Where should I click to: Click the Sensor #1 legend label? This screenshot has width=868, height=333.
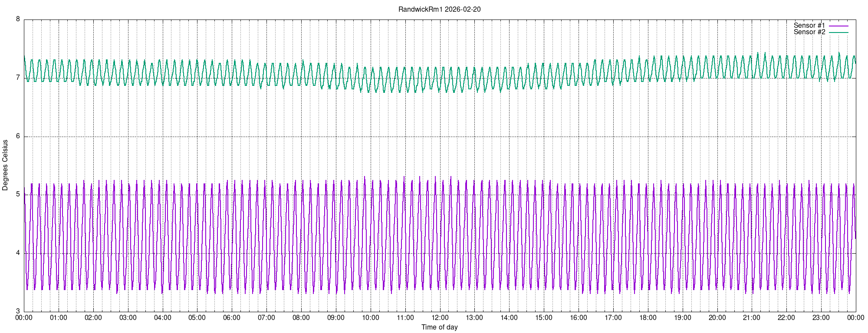(809, 26)
